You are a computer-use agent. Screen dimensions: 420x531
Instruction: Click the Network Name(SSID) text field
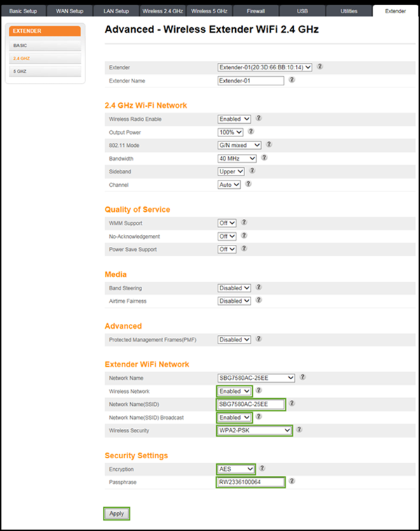(251, 404)
